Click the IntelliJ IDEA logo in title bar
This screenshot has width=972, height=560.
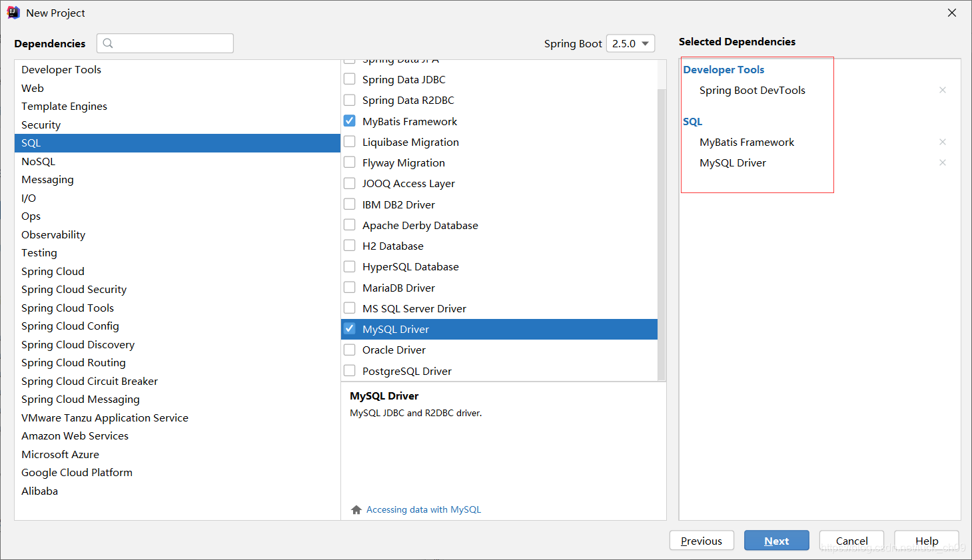point(13,13)
